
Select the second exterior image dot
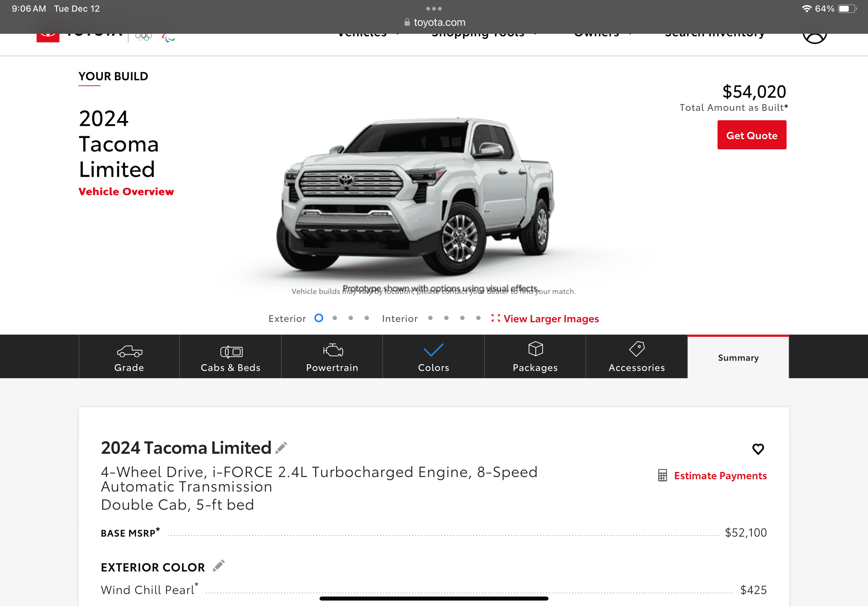pyautogui.click(x=334, y=318)
